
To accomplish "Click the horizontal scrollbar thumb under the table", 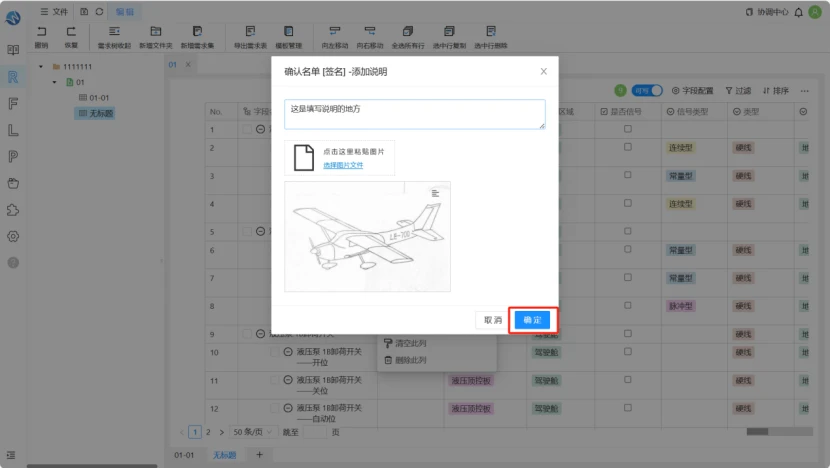I will pos(757,432).
